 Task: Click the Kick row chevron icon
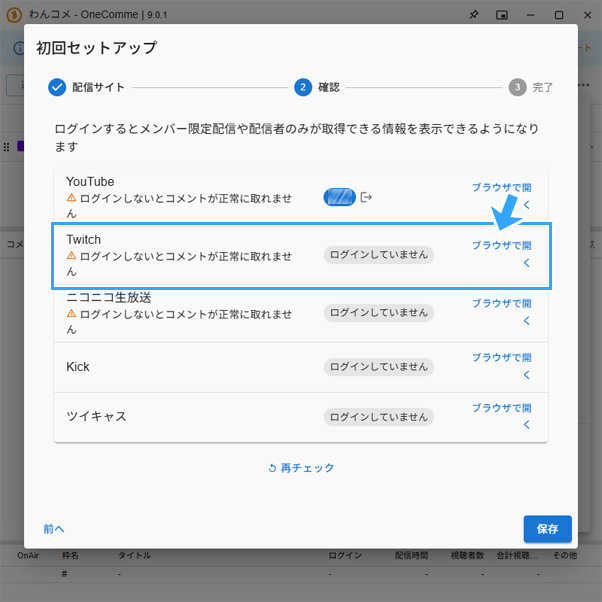click(527, 375)
